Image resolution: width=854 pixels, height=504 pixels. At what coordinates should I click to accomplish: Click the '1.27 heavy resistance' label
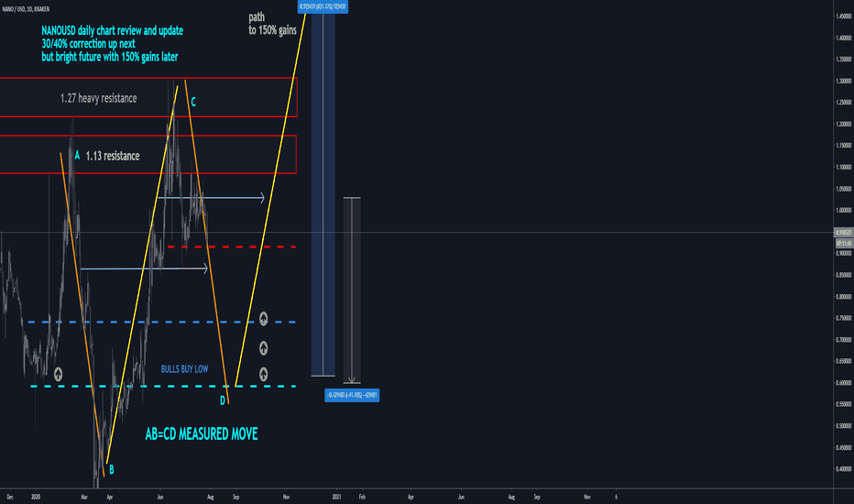pos(99,98)
